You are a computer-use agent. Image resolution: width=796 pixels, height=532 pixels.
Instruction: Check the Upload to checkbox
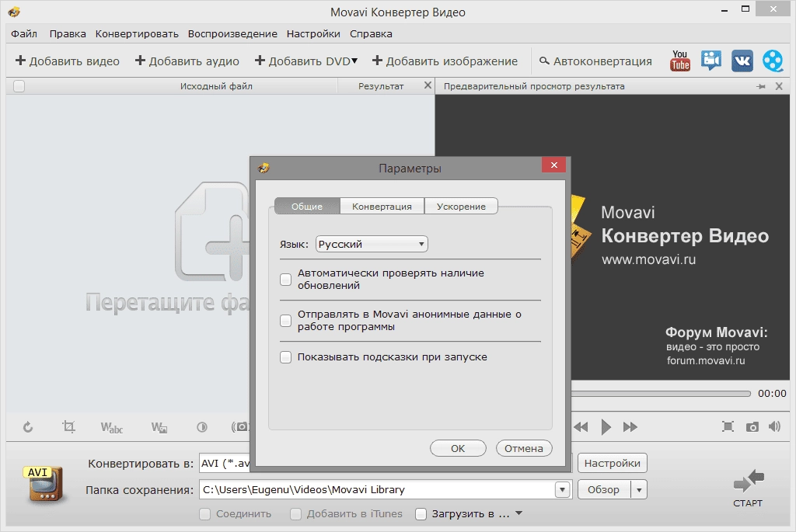coord(421,514)
